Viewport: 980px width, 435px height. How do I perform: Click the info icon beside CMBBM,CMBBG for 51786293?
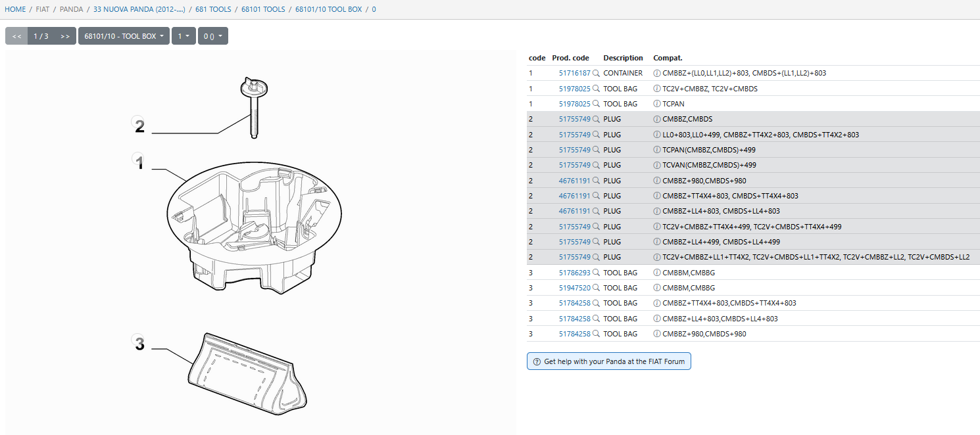656,273
